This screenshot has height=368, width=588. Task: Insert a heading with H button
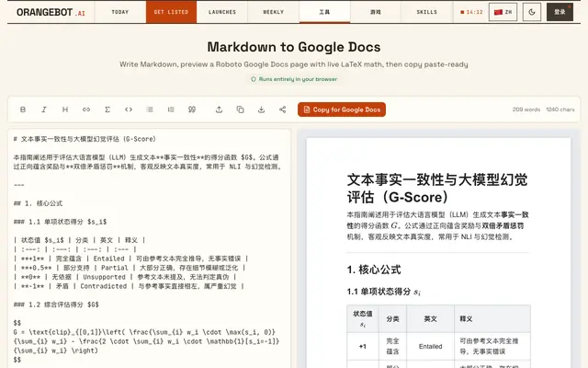pyautogui.click(x=65, y=109)
